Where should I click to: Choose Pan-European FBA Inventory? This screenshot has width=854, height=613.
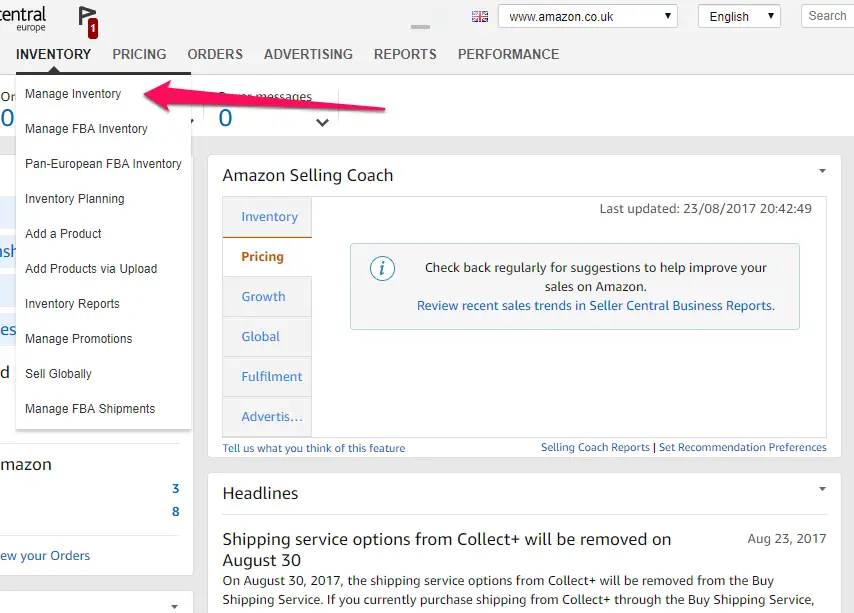103,164
